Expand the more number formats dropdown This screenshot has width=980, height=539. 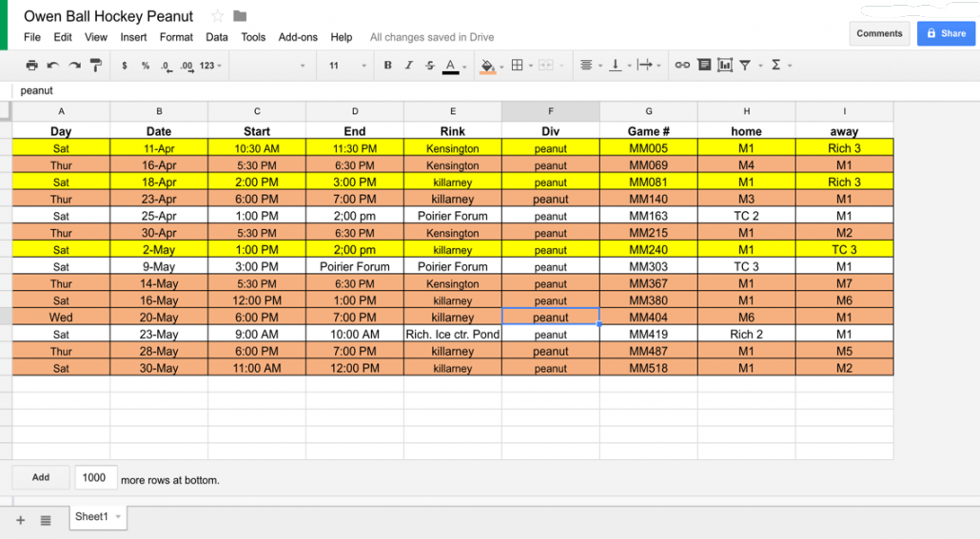(x=211, y=66)
